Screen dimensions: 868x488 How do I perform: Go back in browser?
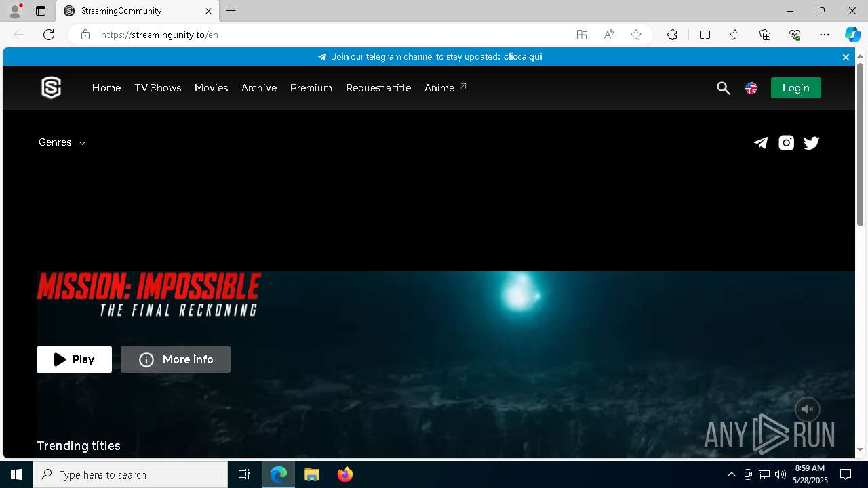19,35
